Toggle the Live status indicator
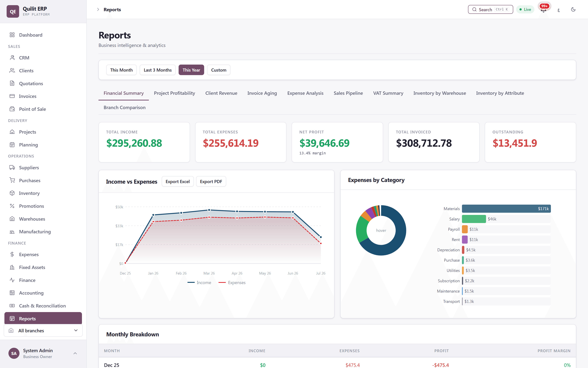The image size is (588, 368). click(x=525, y=10)
